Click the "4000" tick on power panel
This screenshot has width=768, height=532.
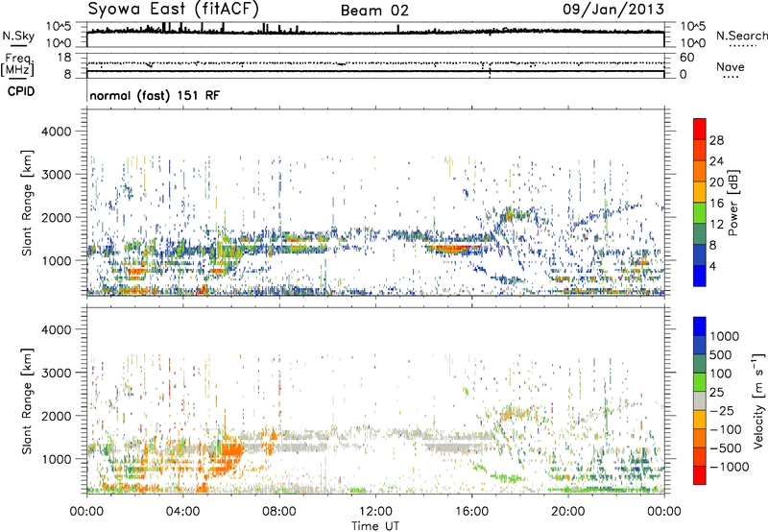click(x=57, y=132)
